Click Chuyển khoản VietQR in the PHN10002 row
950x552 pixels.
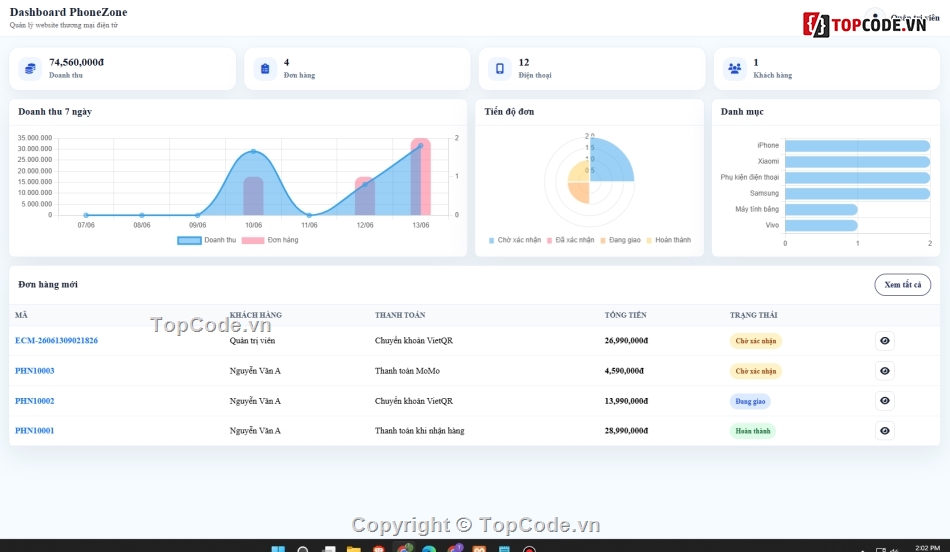[x=414, y=401]
